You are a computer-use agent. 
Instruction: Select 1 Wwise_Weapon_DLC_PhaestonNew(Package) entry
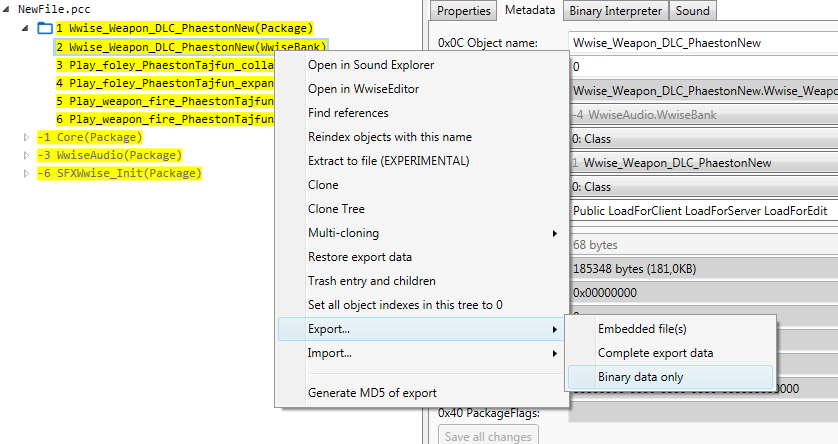(184, 28)
